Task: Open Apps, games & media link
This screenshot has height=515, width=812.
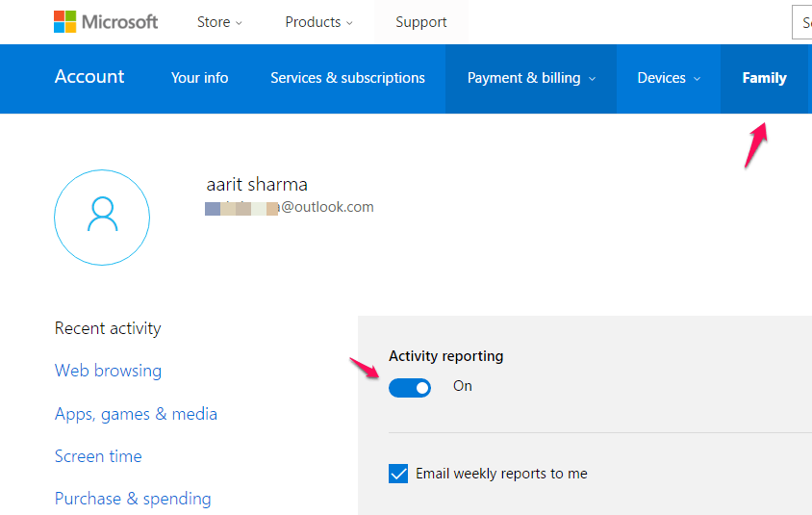Action: pos(136,415)
